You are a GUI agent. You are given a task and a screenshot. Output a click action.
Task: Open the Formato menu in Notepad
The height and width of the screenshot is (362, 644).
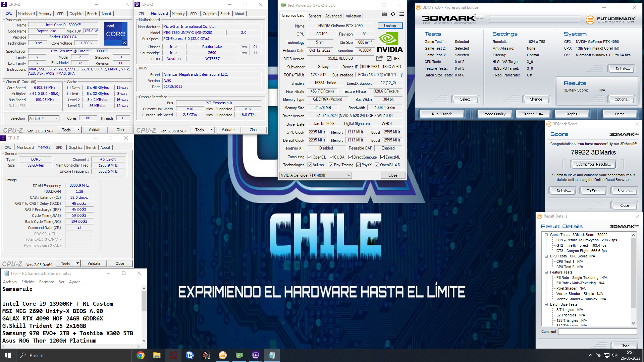[47, 282]
